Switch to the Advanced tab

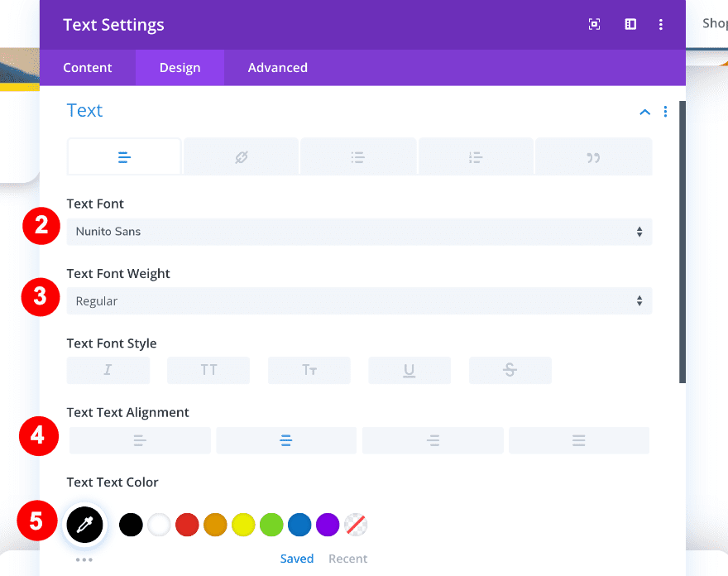(278, 68)
